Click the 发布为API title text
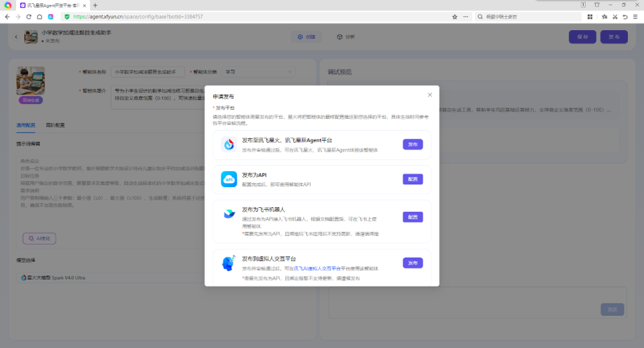Screen dimensions: 644x348 point(254,175)
